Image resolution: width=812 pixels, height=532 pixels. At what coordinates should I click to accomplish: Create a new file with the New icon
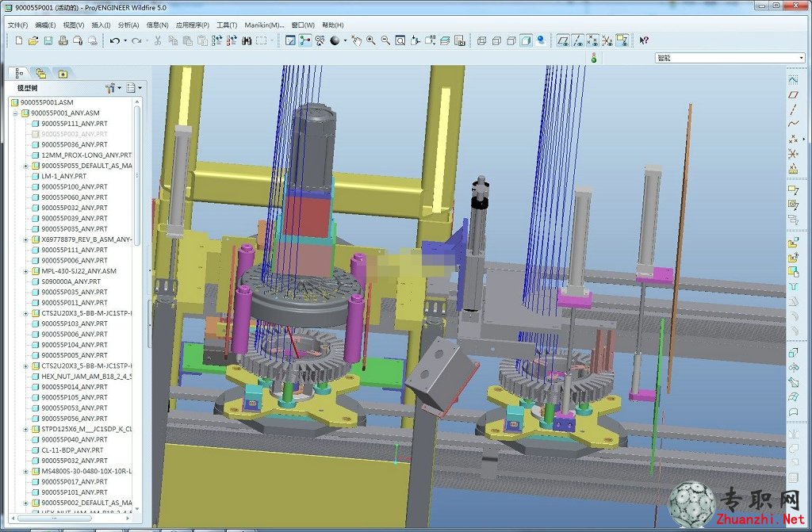[19, 40]
